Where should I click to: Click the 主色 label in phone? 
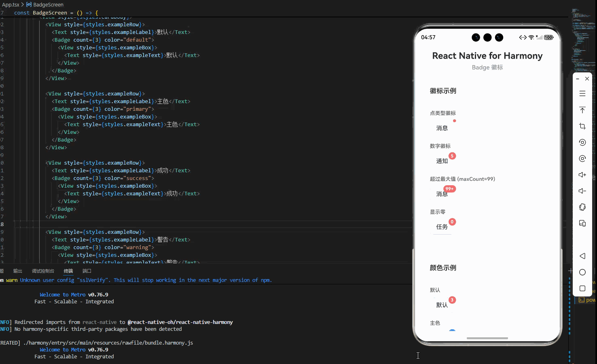coord(435,323)
